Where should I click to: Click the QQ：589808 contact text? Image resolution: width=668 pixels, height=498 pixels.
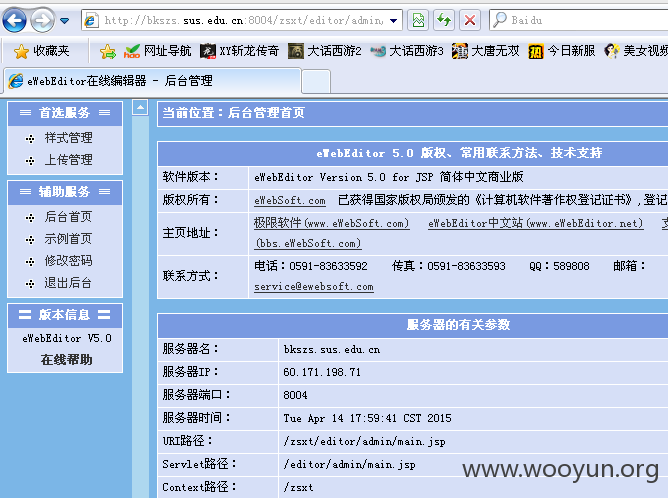pyautogui.click(x=559, y=266)
